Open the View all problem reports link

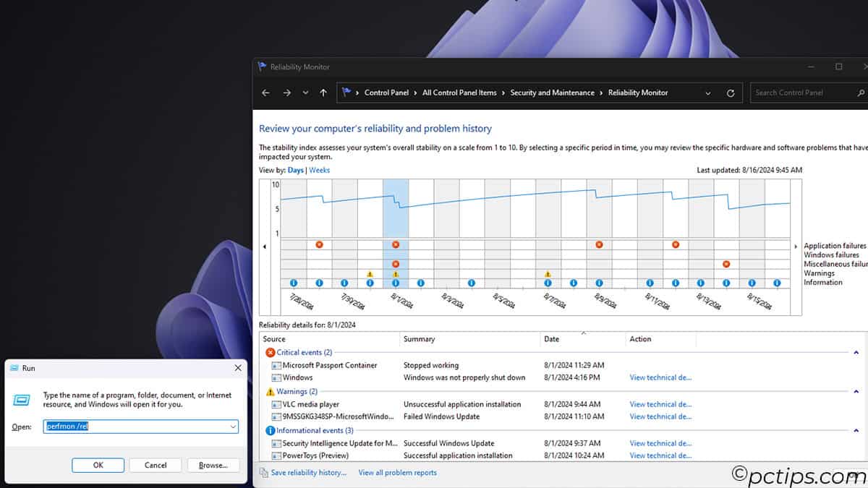click(397, 472)
